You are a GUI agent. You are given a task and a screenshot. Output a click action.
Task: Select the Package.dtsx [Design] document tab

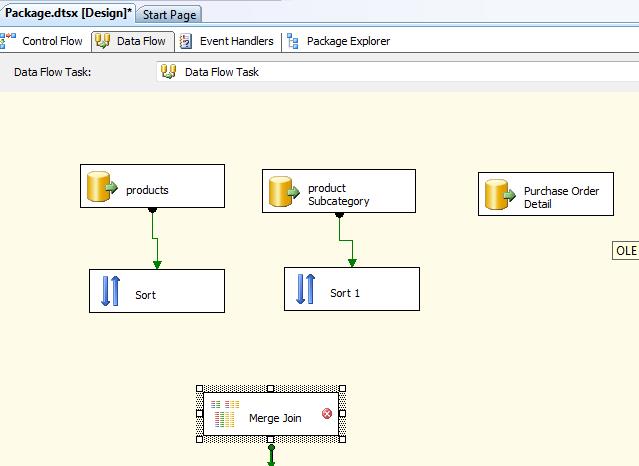pyautogui.click(x=66, y=13)
